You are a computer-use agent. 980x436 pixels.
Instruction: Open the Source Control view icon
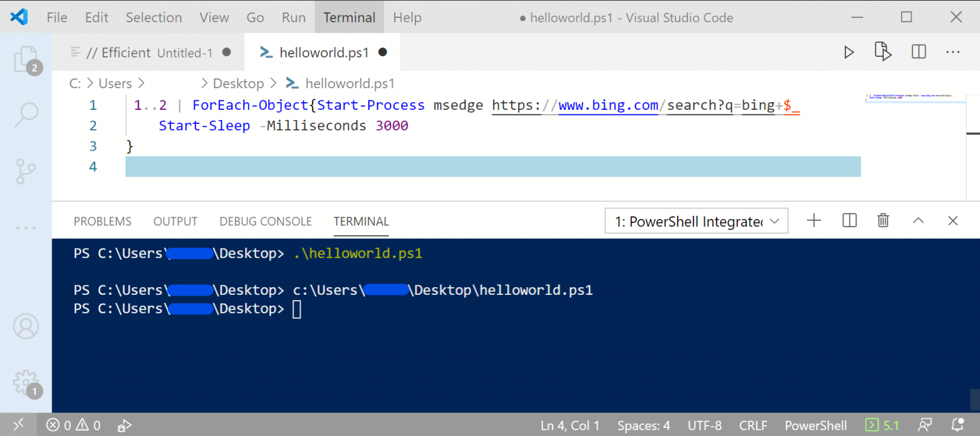pyautogui.click(x=26, y=171)
